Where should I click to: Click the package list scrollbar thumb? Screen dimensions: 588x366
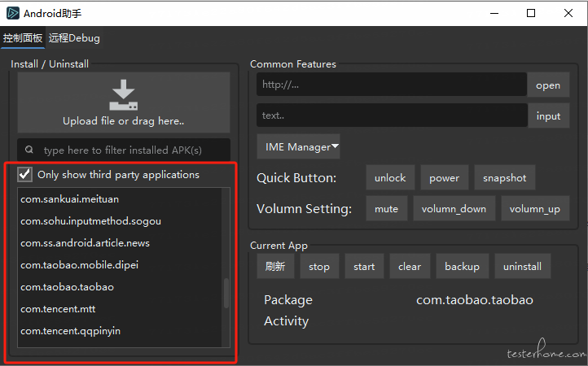point(226,293)
